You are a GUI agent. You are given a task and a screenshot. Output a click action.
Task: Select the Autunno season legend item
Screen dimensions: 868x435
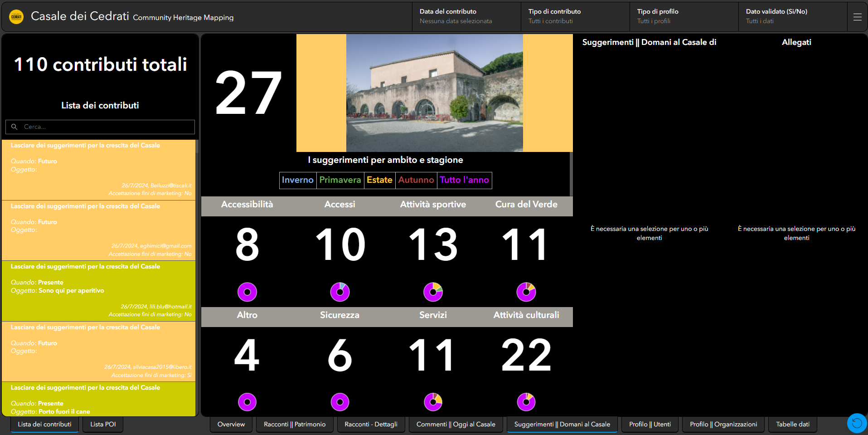coord(416,180)
